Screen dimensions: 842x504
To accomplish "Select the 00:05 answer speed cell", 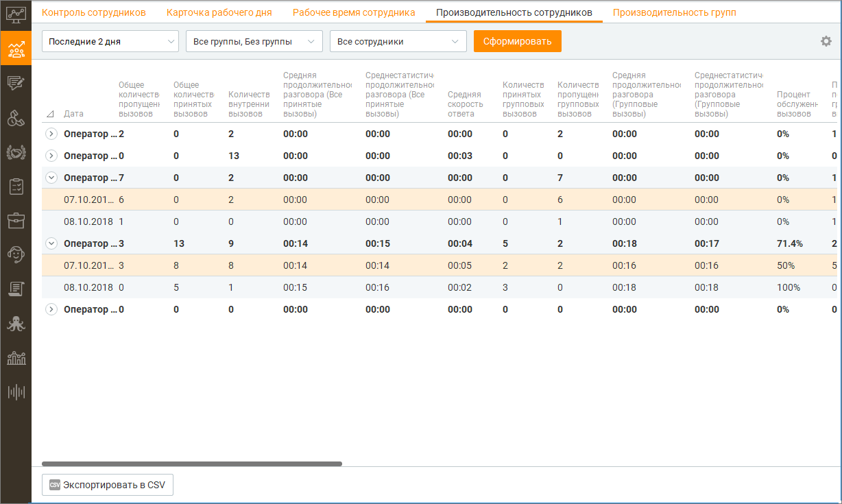I will coord(460,265).
